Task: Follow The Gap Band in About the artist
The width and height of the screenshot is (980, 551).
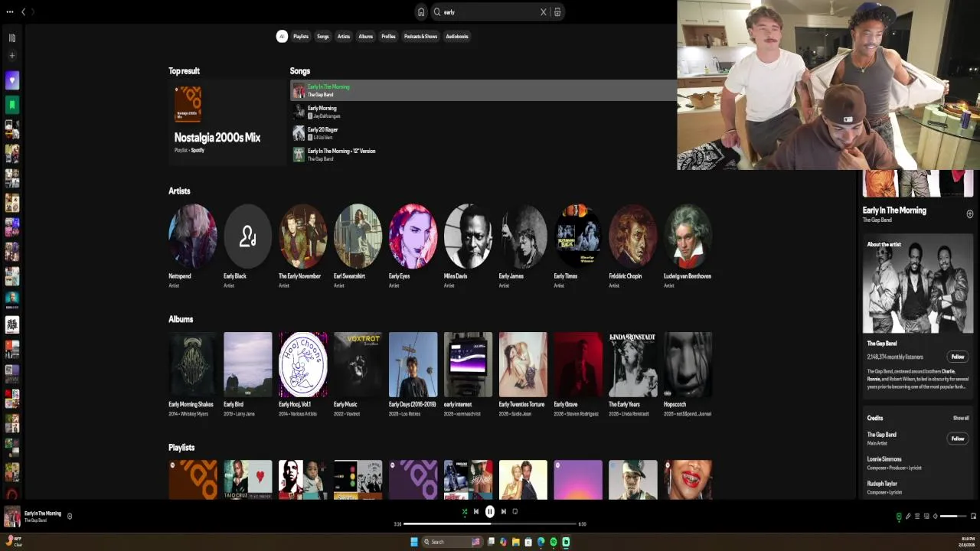Action: coord(958,357)
